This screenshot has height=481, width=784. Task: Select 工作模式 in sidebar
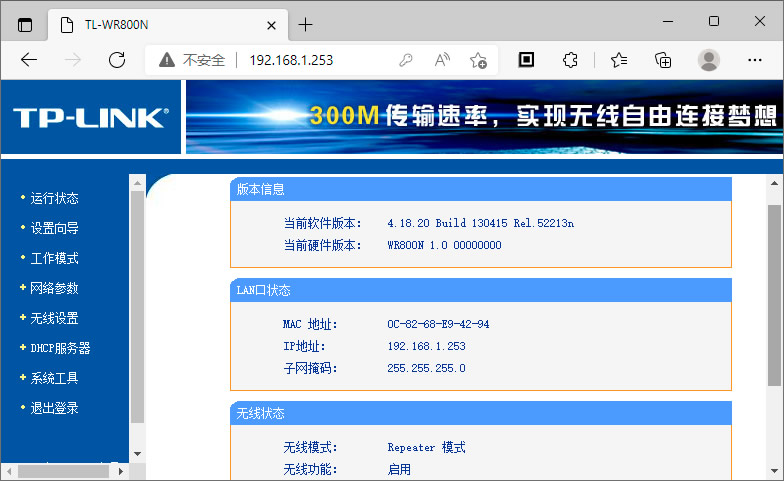point(54,258)
